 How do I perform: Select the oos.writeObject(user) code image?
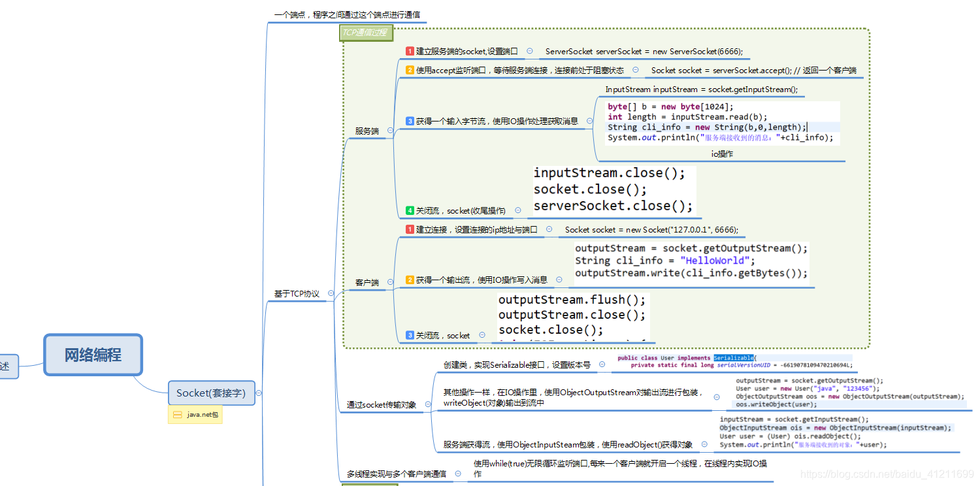tap(849, 392)
